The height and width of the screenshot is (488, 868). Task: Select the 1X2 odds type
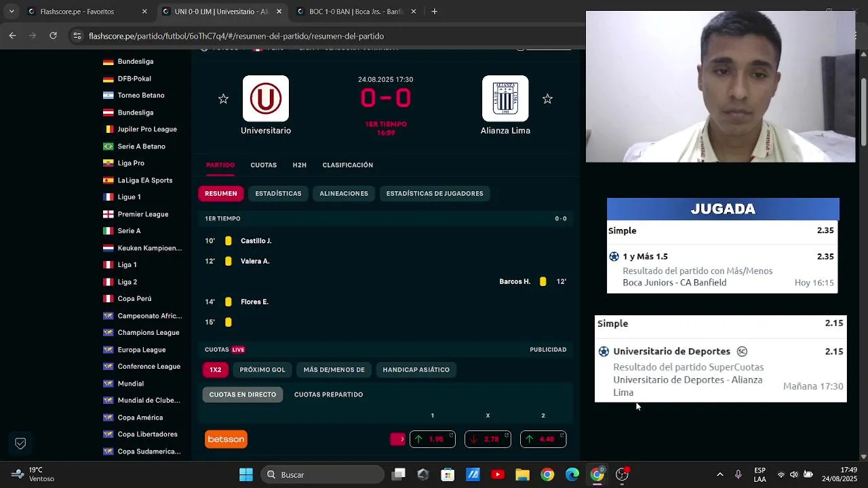[x=216, y=370]
